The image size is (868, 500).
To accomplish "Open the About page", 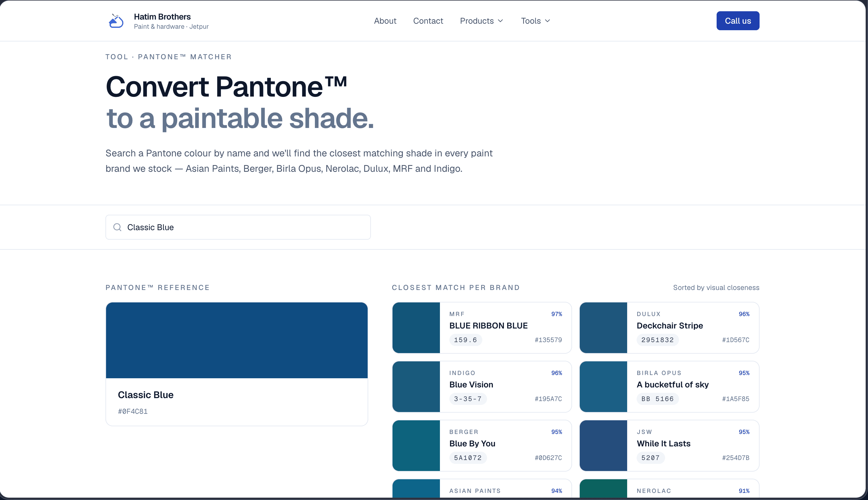I will coord(385,21).
